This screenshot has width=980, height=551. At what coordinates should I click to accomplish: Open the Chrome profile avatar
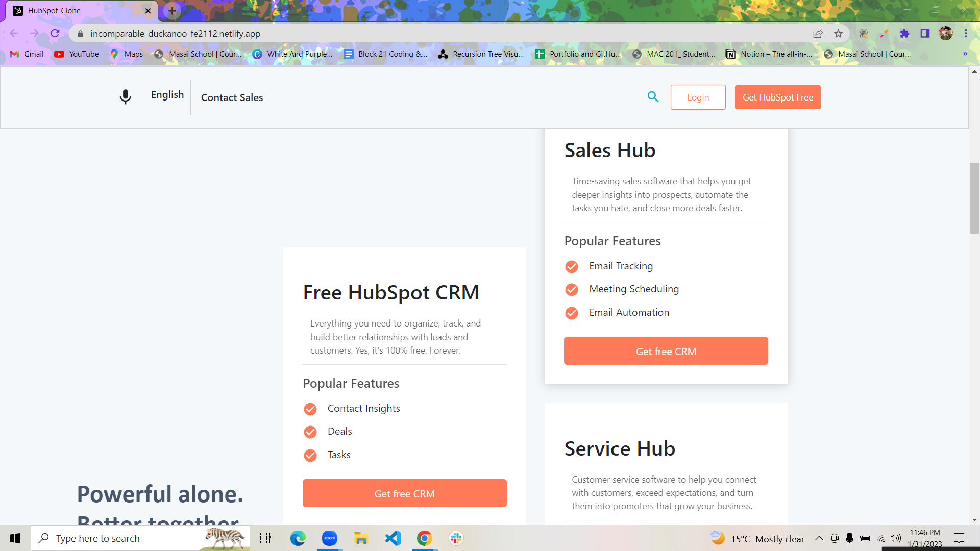pos(946,34)
